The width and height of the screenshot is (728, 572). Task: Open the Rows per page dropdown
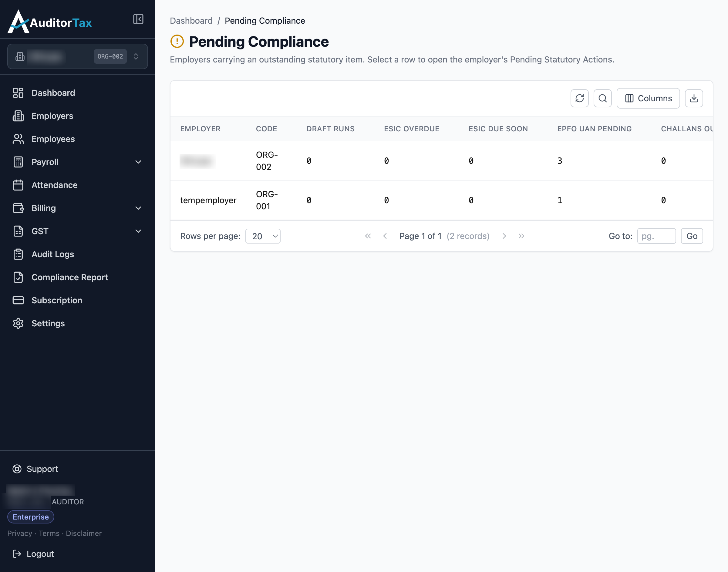point(263,236)
